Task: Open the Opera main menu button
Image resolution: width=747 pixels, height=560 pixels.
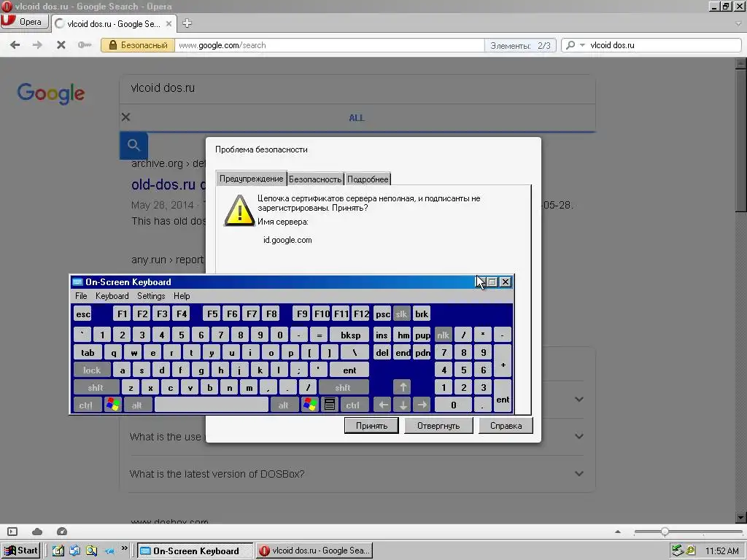Action: [x=24, y=22]
